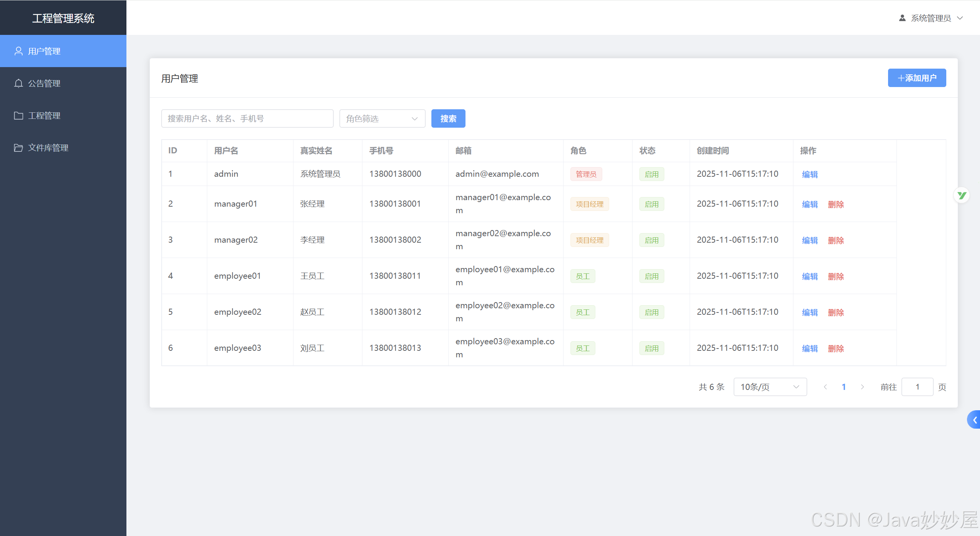
Task: Click the name 李经理
Action: pos(312,240)
